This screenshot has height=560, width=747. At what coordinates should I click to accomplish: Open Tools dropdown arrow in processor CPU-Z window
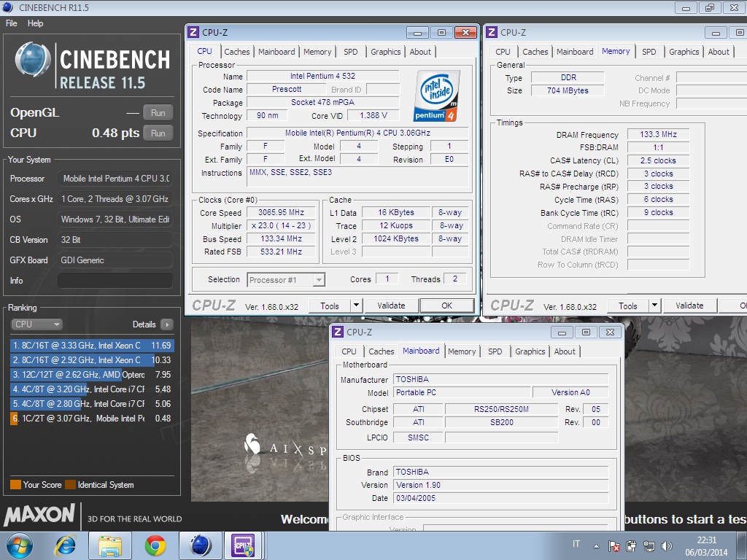coord(356,306)
